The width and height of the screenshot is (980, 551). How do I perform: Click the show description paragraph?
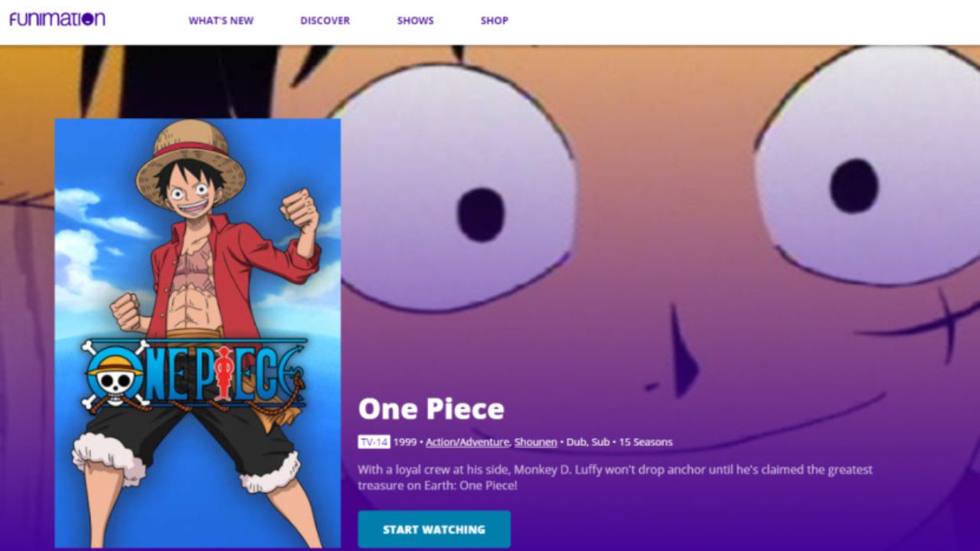coord(615,478)
